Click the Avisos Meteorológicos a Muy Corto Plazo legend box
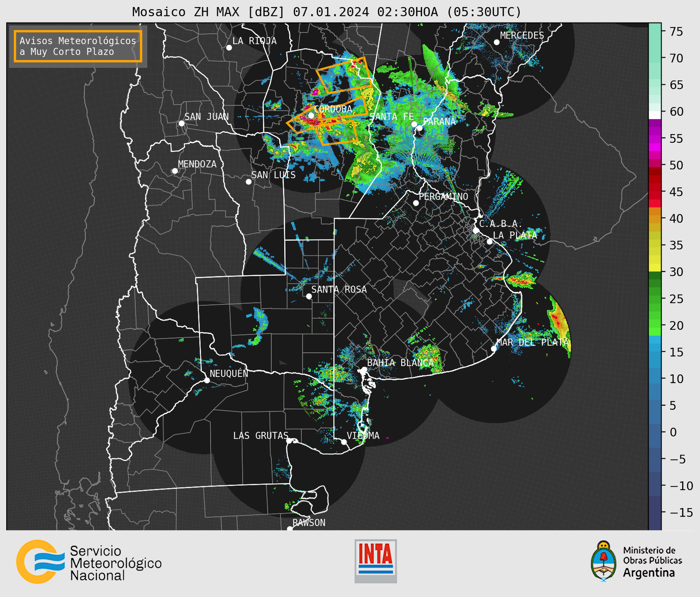The width and height of the screenshot is (700, 597). (78, 46)
